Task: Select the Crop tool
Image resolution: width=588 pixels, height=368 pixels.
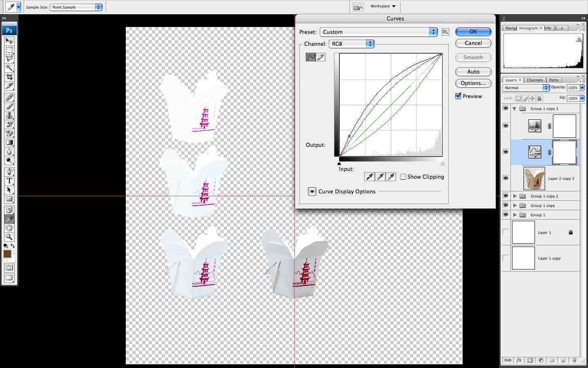Action: (9, 77)
